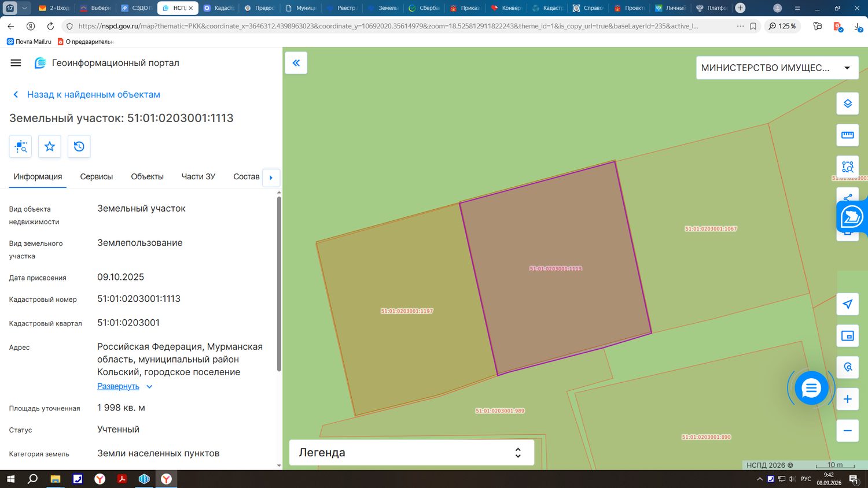
Task: Reload the page in the browser
Action: pos(50,27)
